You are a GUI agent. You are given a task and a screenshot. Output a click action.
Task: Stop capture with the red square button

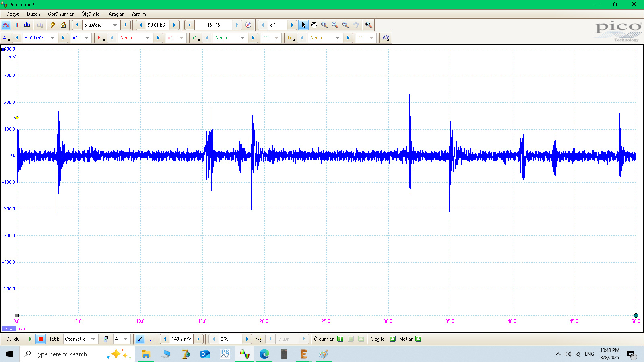point(41,339)
